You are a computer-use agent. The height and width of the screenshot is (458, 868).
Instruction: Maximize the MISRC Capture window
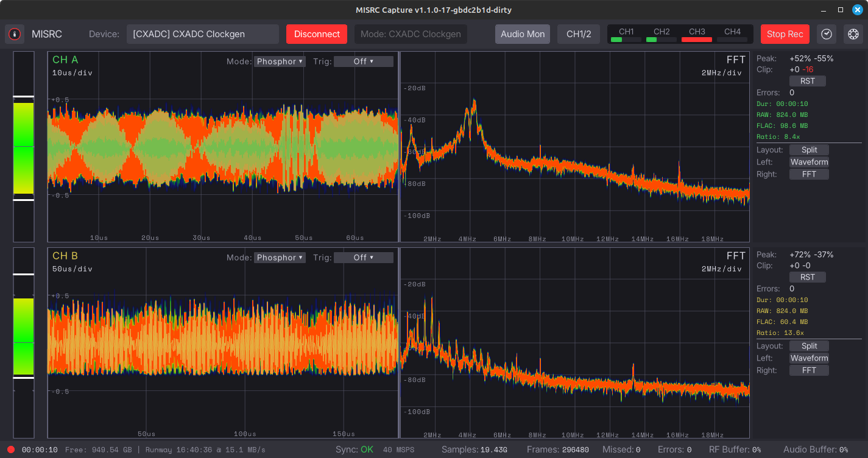coord(841,10)
